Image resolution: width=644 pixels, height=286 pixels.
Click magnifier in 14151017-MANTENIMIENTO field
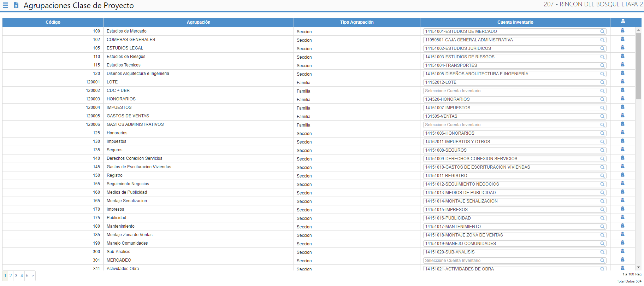(602, 227)
